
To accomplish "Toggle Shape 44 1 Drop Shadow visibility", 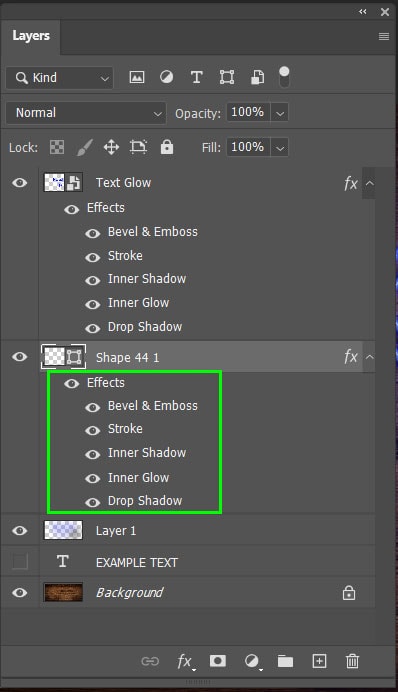I will click(92, 502).
